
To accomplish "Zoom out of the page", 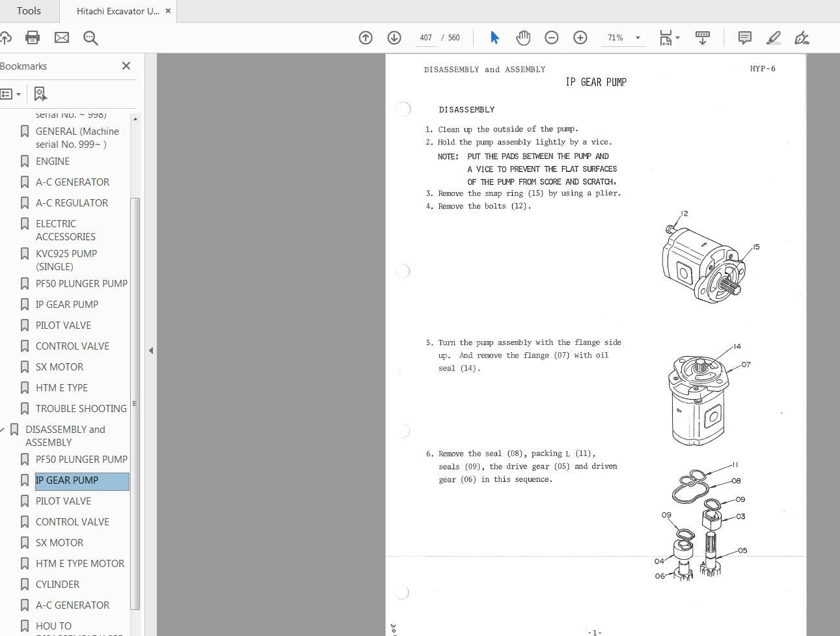I will point(551,38).
